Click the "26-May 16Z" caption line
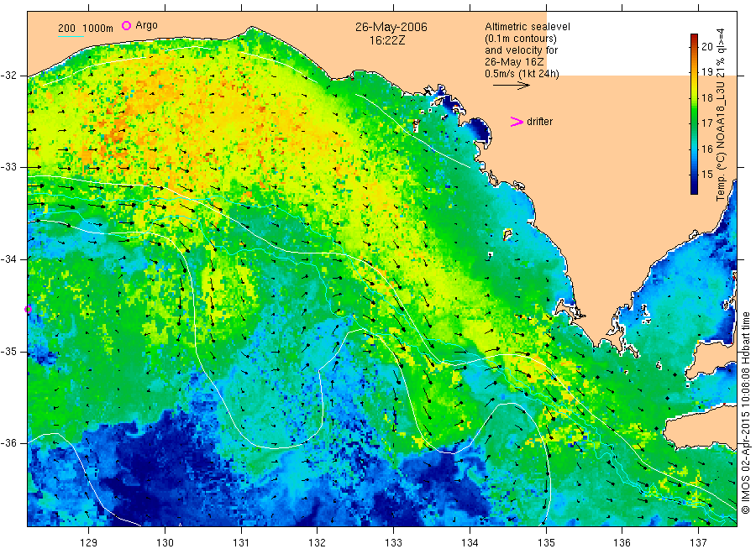 (514, 62)
